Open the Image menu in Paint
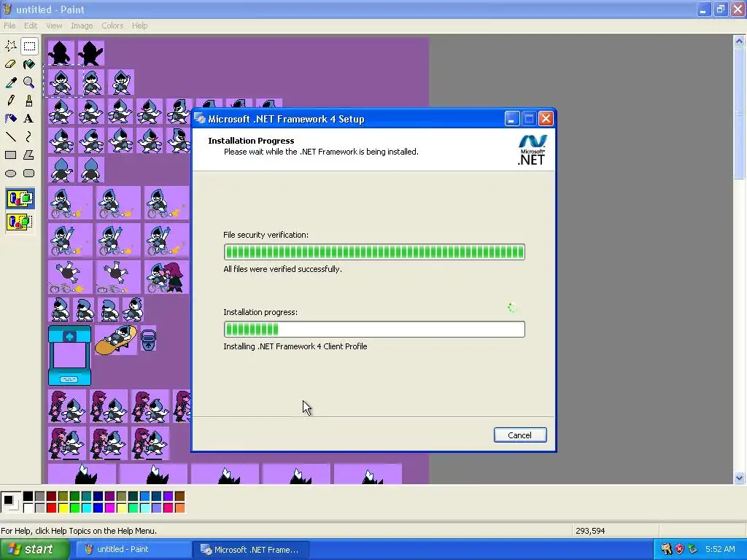The height and width of the screenshot is (560, 747). 82,26
